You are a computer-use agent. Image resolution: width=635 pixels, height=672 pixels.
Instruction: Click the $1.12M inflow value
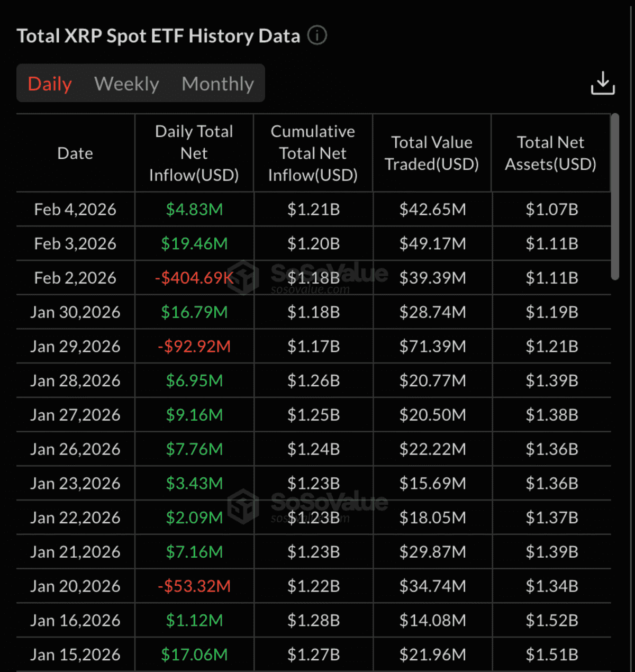(x=194, y=620)
